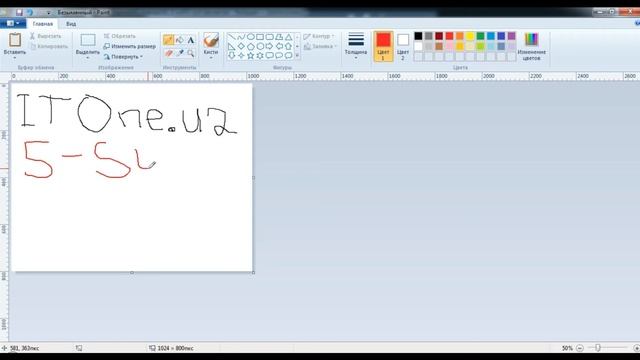Image resolution: width=640 pixels, height=360 pixels.
Task: Click the zoom slider handle in status bar
Action: pyautogui.click(x=598, y=348)
